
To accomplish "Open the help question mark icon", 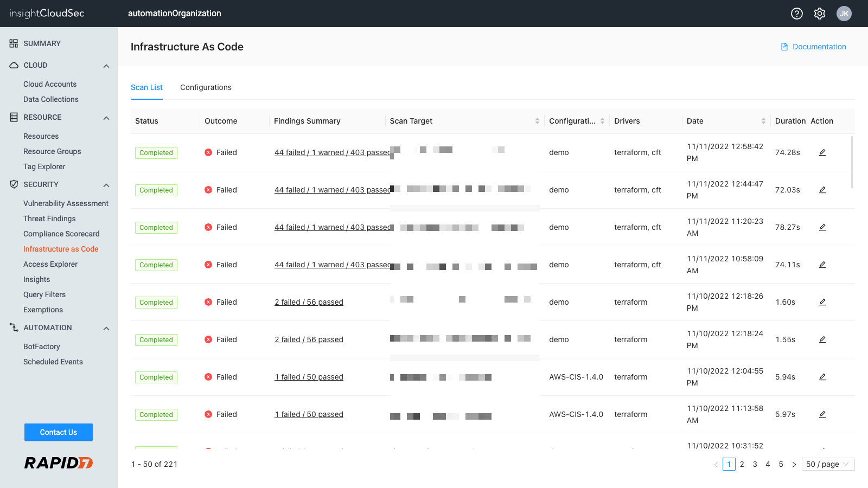I will (x=797, y=14).
